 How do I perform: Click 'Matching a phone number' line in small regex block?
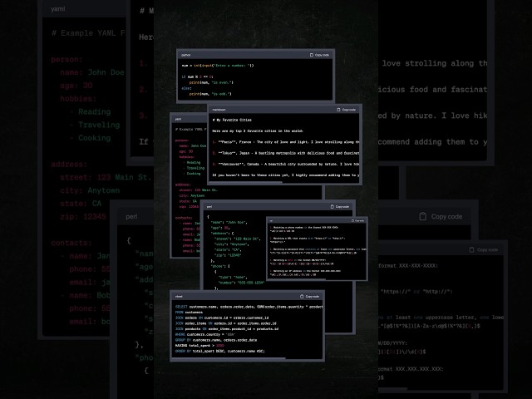(x=304, y=227)
